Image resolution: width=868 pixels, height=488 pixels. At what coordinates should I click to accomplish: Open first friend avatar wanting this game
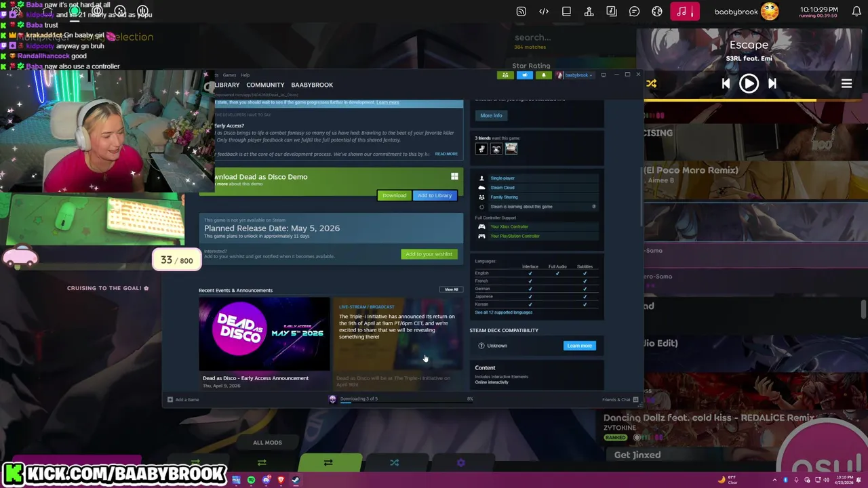[x=481, y=148]
